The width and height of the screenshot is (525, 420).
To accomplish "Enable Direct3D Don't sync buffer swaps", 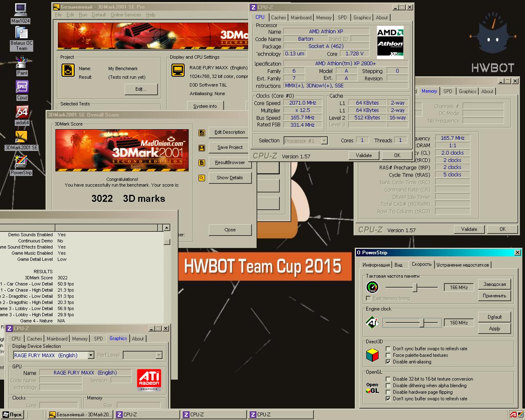I will tap(388, 349).
